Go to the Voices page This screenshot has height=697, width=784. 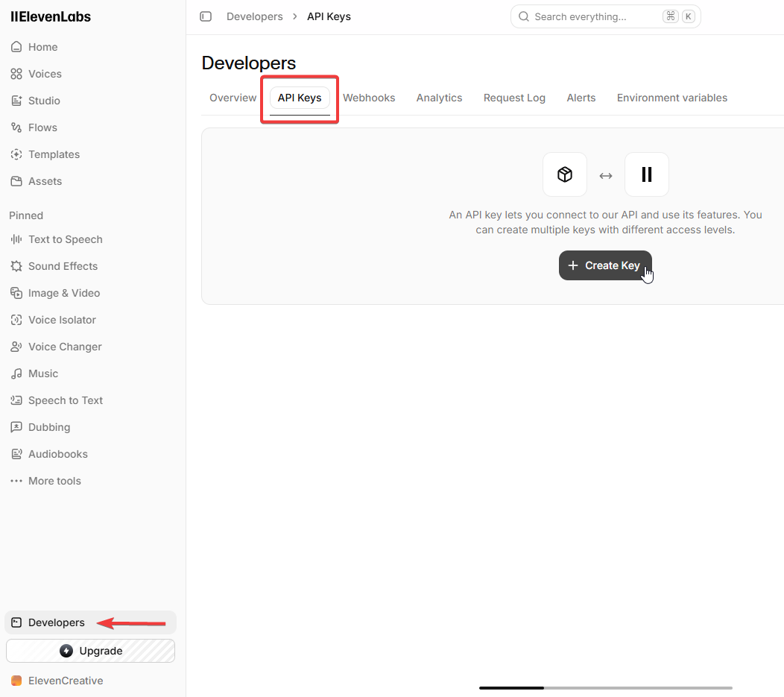(45, 74)
